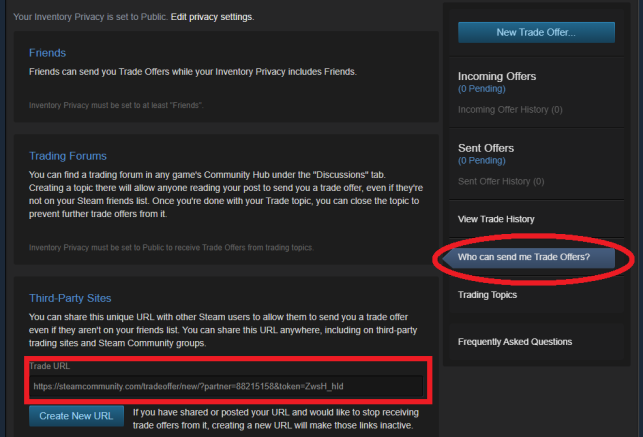Open Incoming Offers section
Image resolution: width=643 pixels, height=437 pixels.
(497, 76)
